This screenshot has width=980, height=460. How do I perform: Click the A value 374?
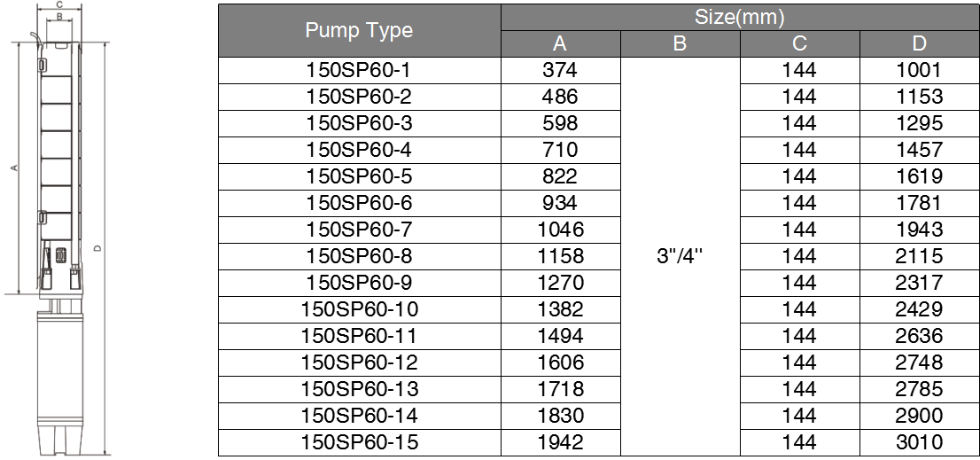pos(560,71)
